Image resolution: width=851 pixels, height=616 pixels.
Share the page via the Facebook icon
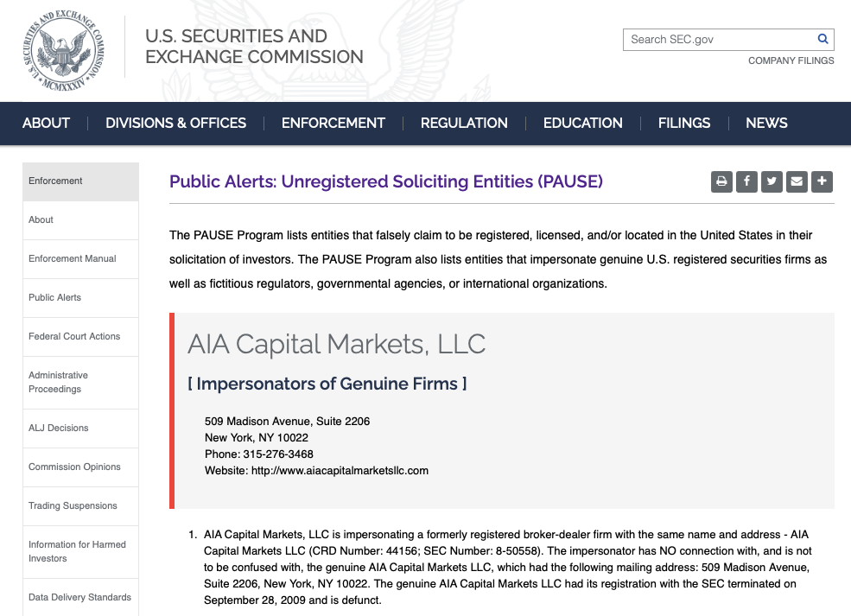(x=746, y=181)
